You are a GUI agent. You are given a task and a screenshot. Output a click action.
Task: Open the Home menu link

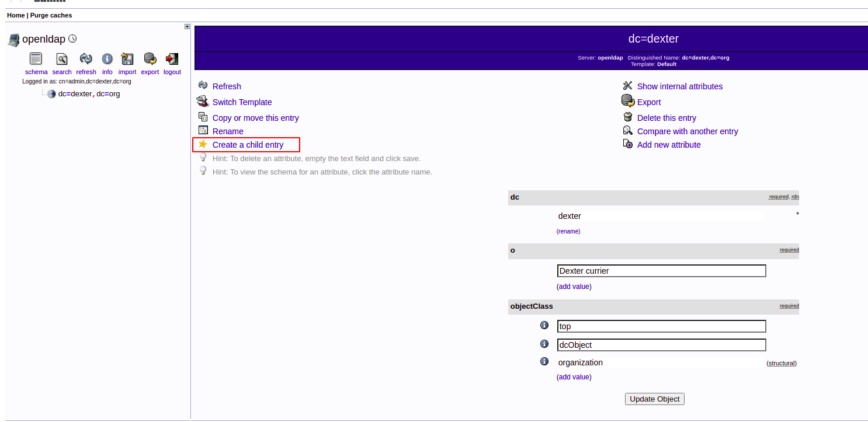(16, 15)
